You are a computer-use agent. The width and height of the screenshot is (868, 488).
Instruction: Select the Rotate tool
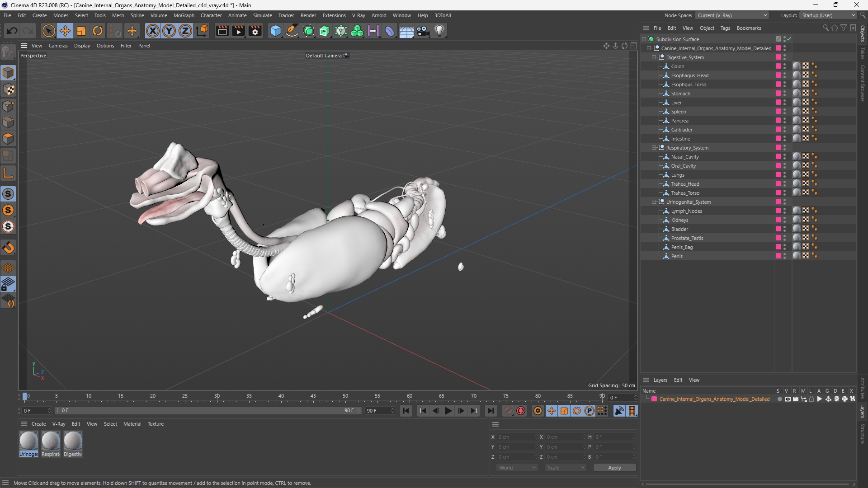tap(98, 31)
